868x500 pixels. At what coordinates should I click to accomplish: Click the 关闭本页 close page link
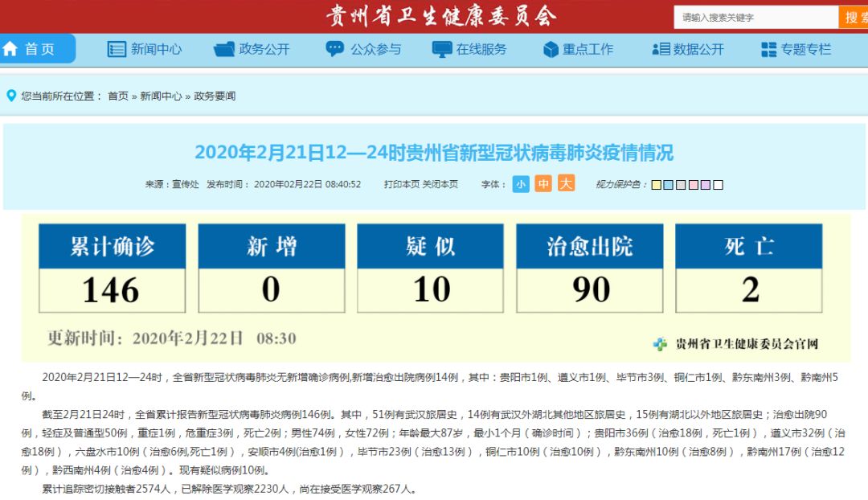pos(440,184)
